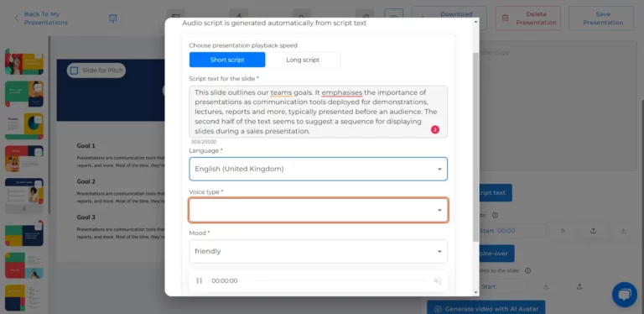This screenshot has height=314, width=644.
Task: Select the eighth slide thumbnail in sidebar
Action: [23, 297]
